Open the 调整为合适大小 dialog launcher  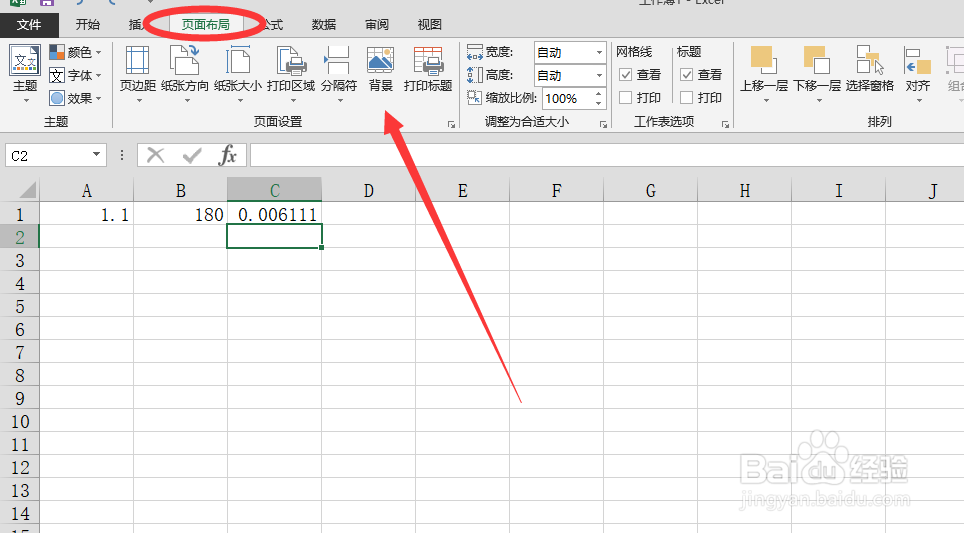(604, 124)
